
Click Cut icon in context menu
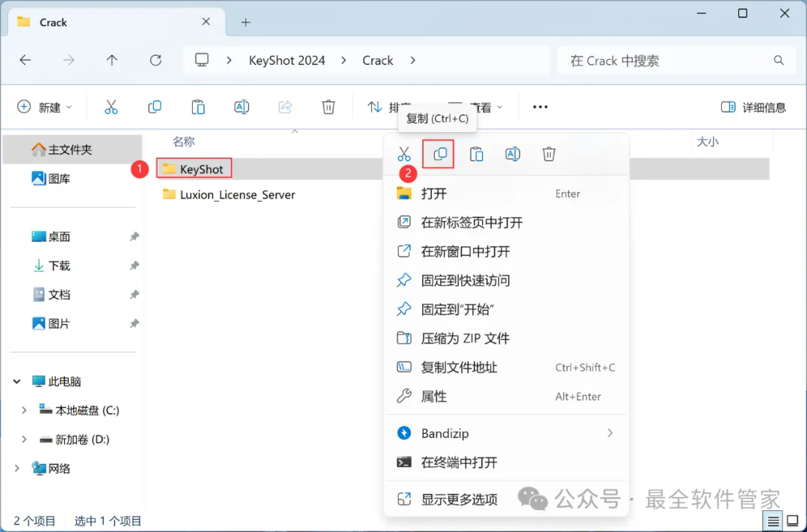404,154
